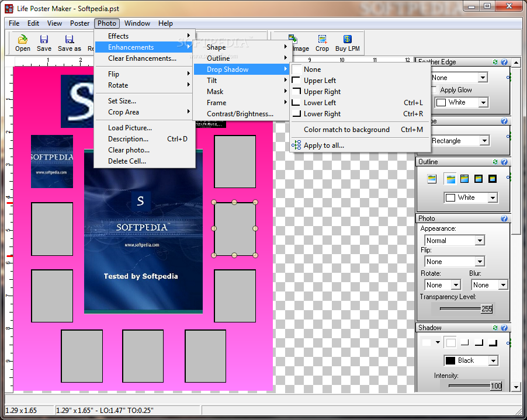Select the medium shadow size icon

pos(479,343)
